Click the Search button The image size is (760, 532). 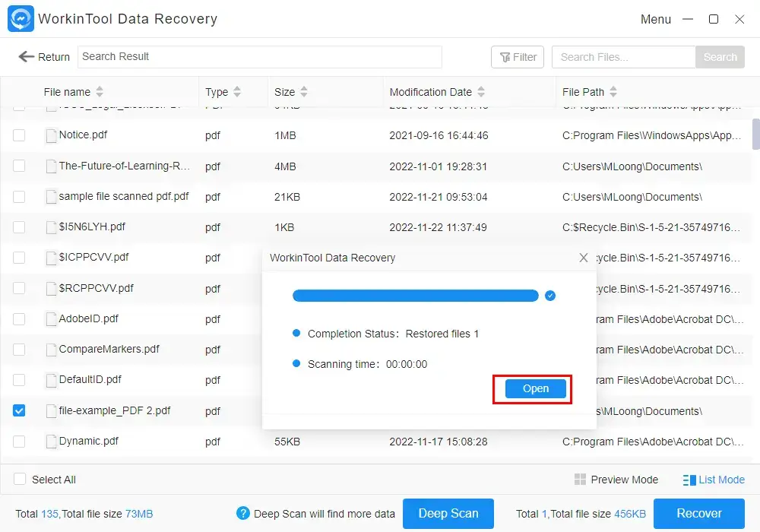click(720, 57)
